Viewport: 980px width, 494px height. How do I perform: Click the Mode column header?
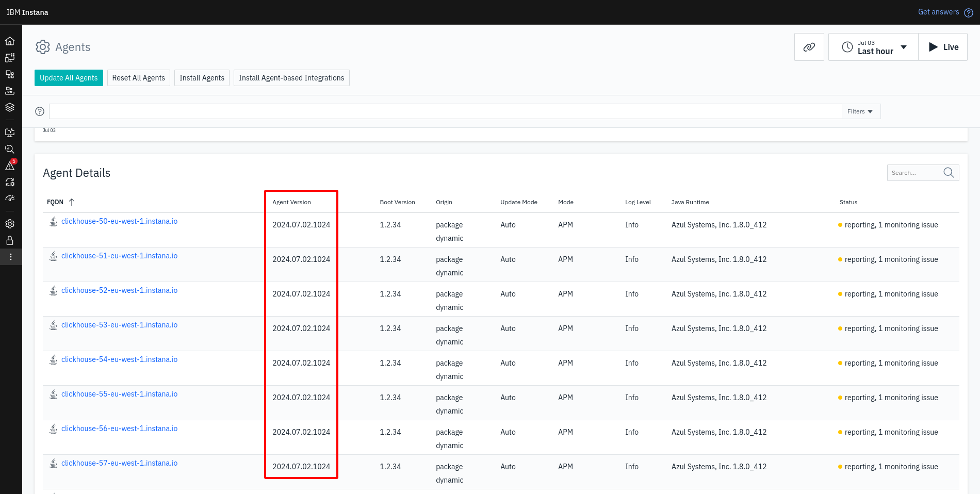click(x=566, y=202)
